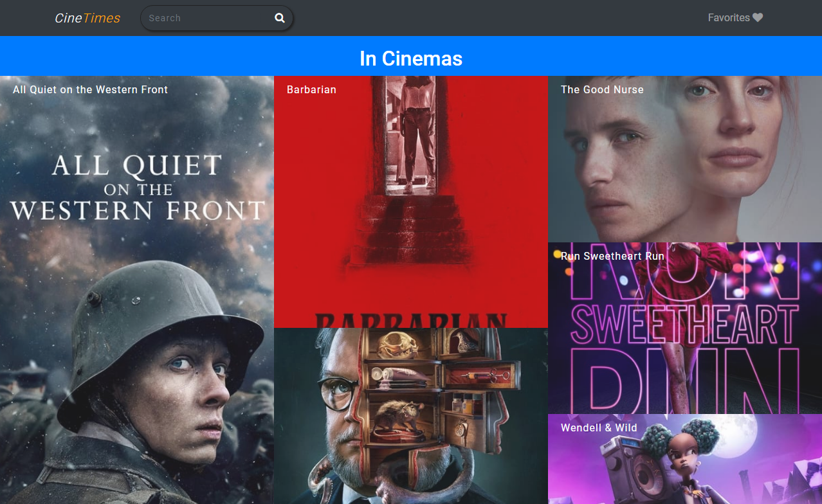Click the magnifying glass search icon

pyautogui.click(x=280, y=18)
